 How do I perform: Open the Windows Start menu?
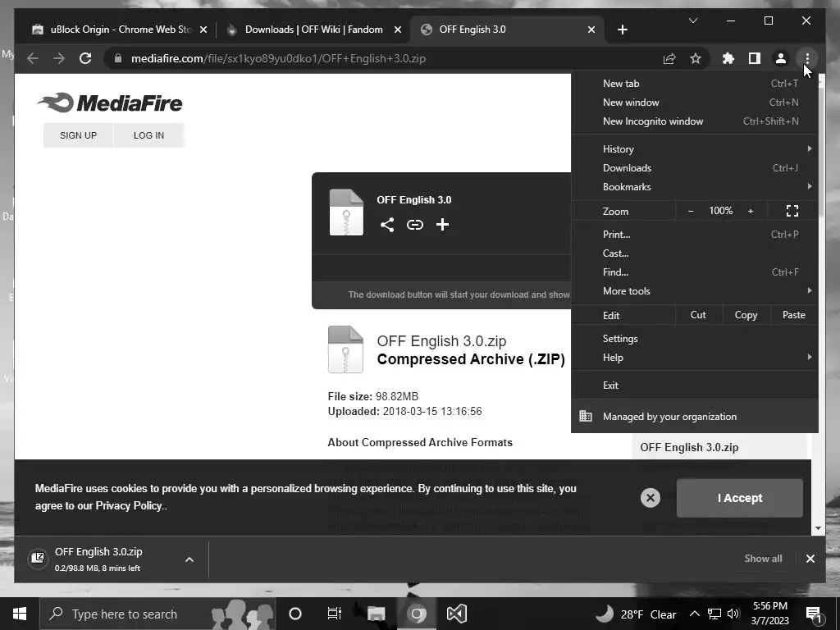coord(20,614)
